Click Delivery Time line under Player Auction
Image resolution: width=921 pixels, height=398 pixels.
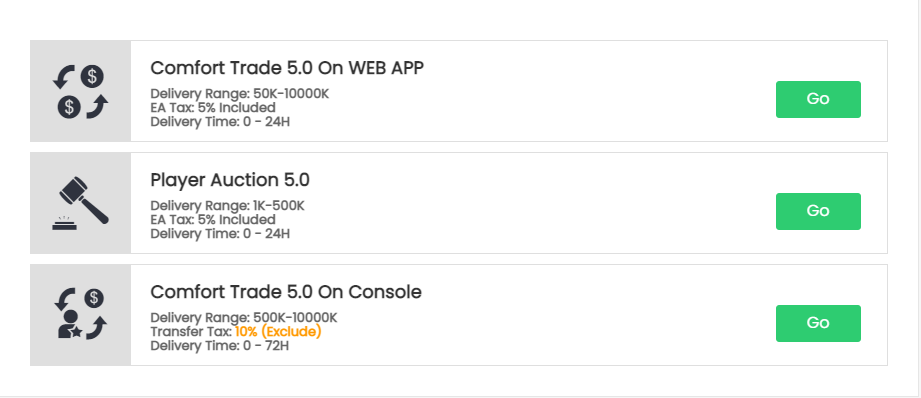tap(220, 234)
